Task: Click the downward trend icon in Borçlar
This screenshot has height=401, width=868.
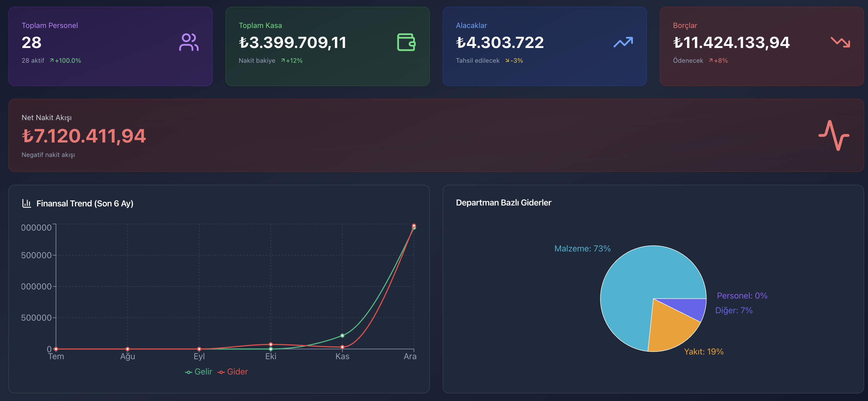Action: [x=840, y=42]
